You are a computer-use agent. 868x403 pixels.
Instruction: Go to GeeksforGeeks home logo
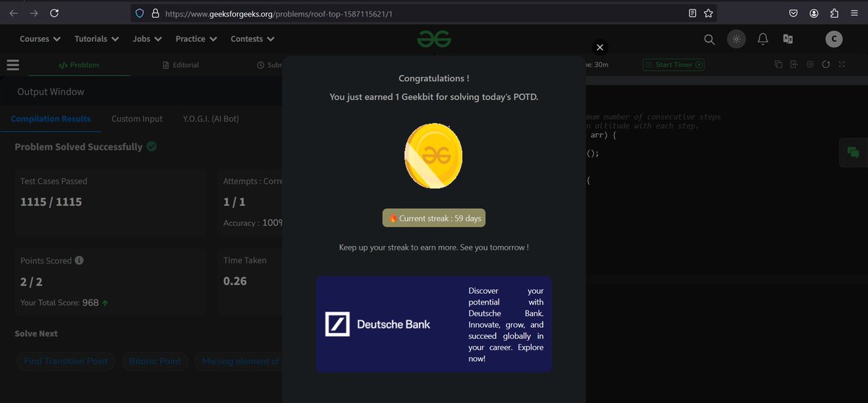click(434, 39)
